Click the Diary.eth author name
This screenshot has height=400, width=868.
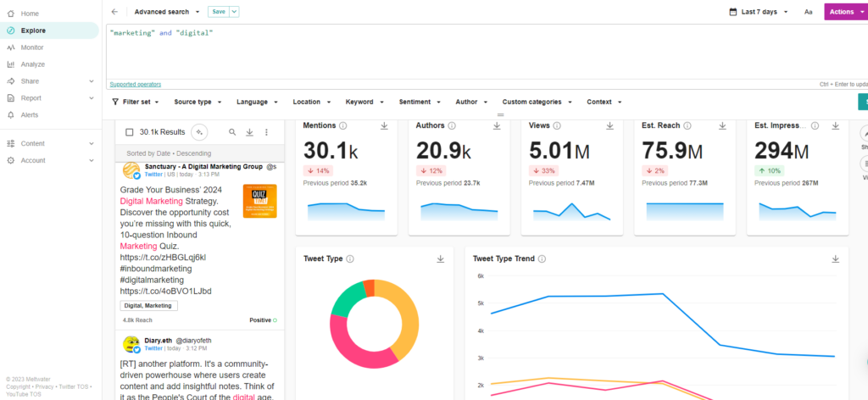click(159, 341)
